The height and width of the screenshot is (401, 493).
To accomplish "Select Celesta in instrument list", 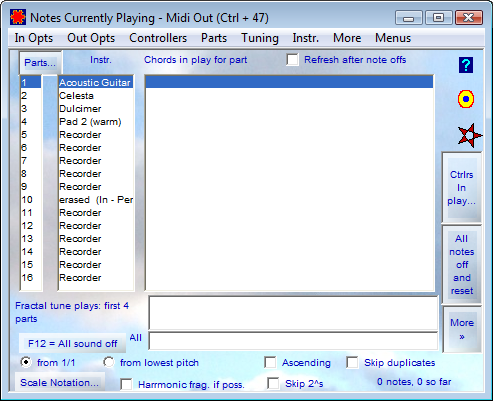I will pos(96,96).
